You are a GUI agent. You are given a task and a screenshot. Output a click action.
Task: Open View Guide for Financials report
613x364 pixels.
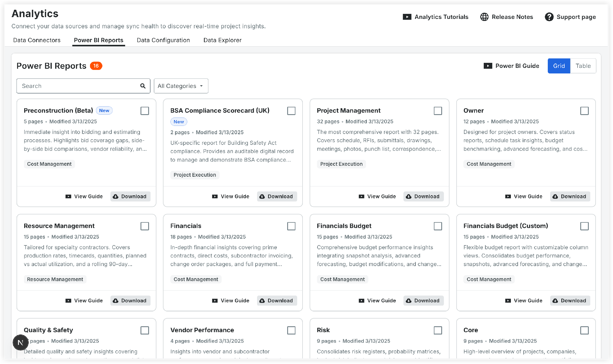pos(231,301)
